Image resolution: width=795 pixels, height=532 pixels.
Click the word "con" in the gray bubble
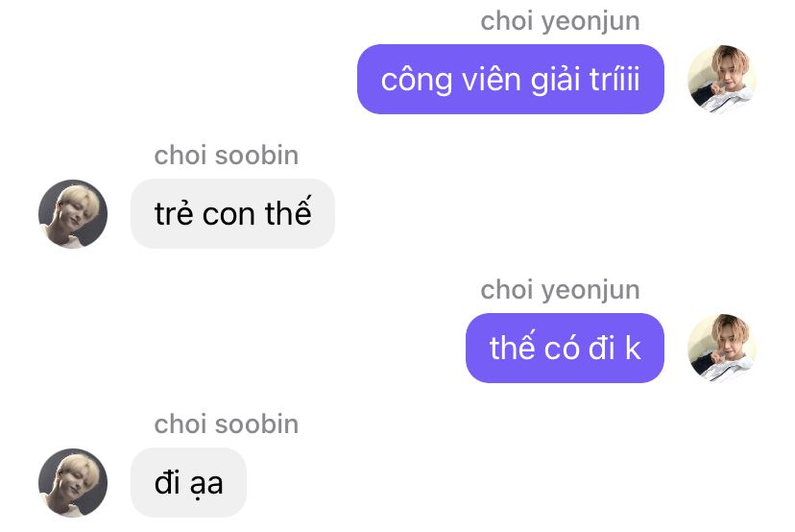229,215
